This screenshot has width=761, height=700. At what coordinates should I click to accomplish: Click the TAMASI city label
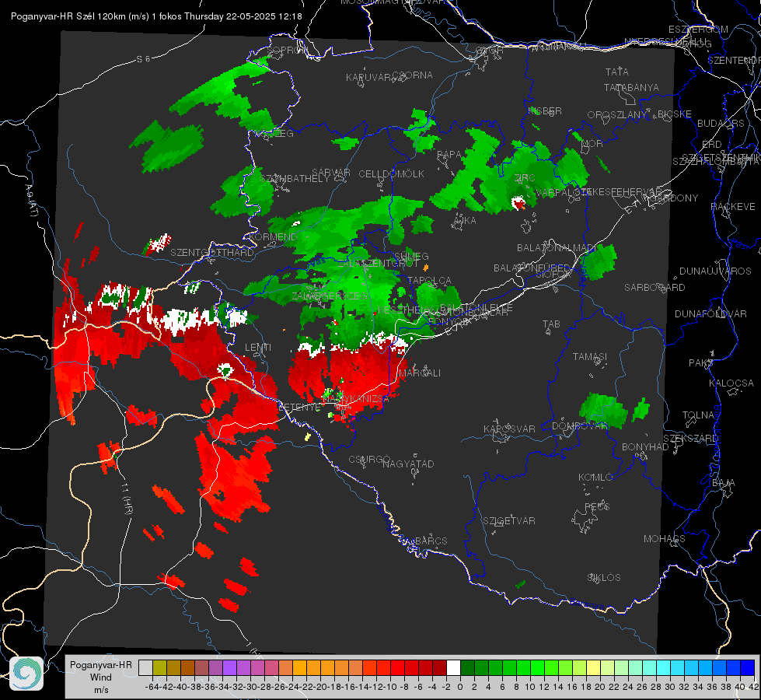(590, 357)
